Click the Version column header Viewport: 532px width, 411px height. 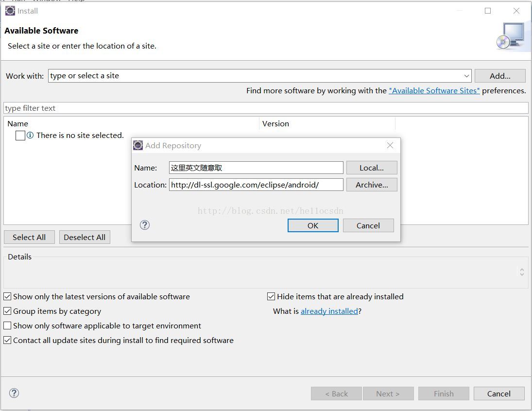[275, 123]
